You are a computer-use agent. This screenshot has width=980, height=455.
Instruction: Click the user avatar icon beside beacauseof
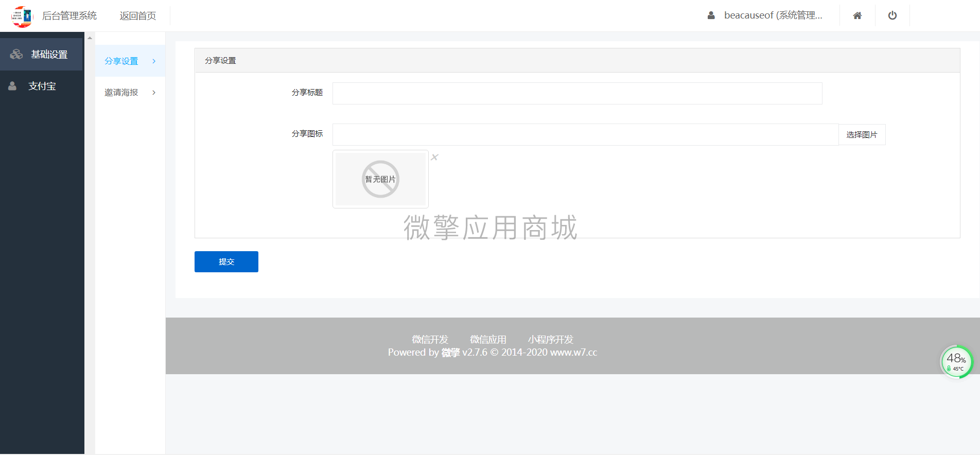click(711, 15)
